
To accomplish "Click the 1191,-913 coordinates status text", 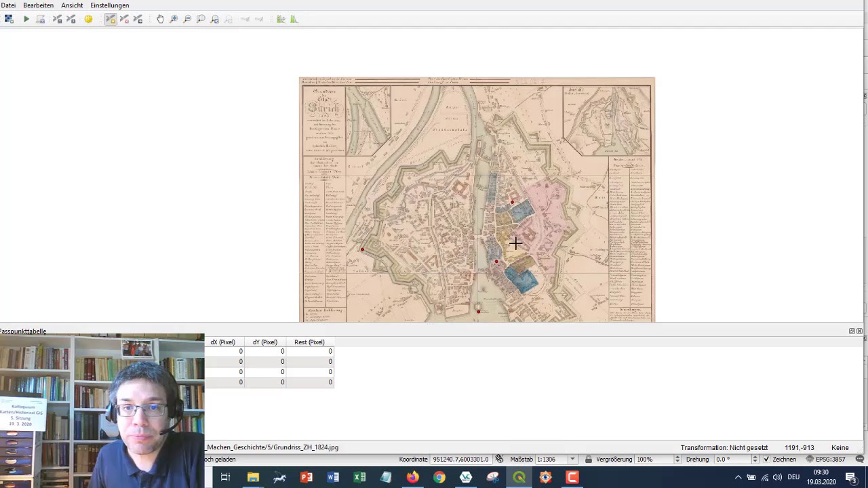I will coord(800,447).
